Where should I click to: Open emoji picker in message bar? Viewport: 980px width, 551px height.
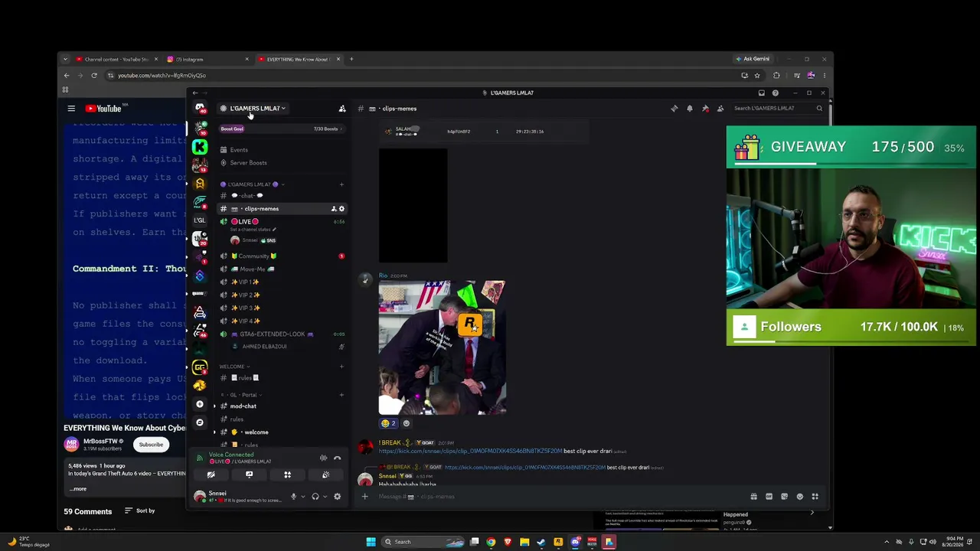point(799,497)
